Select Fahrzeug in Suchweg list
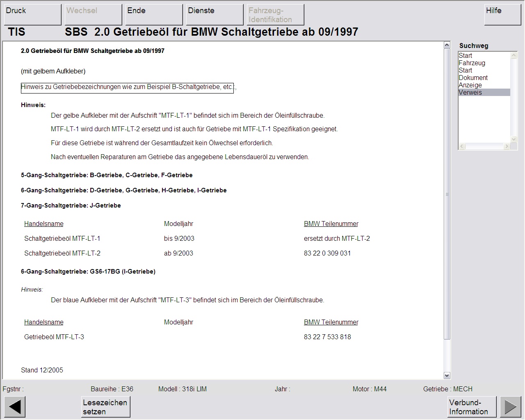Viewport: 525px width, 420px height. click(x=472, y=63)
